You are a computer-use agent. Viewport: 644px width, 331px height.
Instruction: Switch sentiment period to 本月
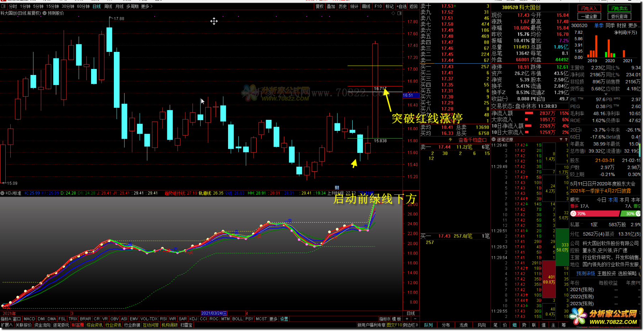624,200
